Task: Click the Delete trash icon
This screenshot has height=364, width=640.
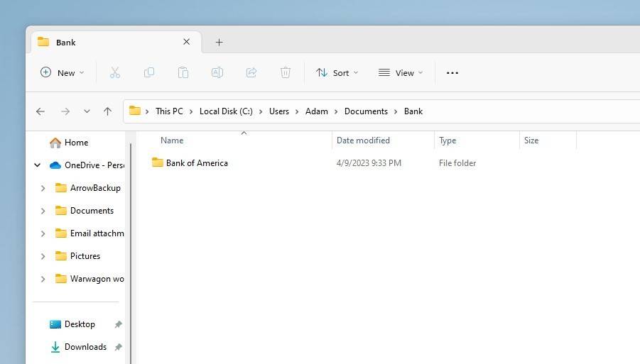Action: (286, 73)
